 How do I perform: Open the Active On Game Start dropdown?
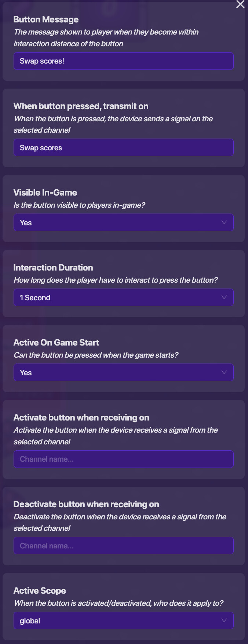123,373
